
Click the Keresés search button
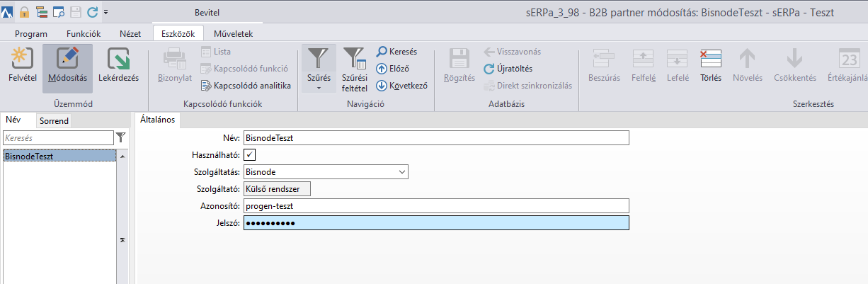pyautogui.click(x=396, y=52)
